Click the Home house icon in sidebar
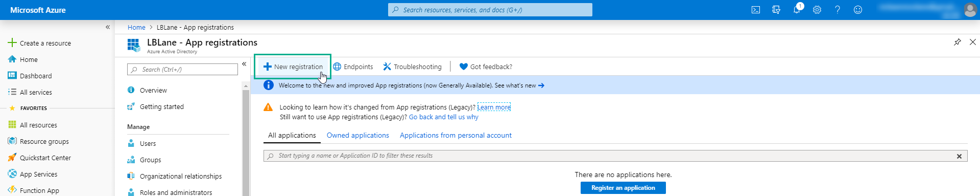Image resolution: width=980 pixels, height=196 pixels. tap(12, 59)
